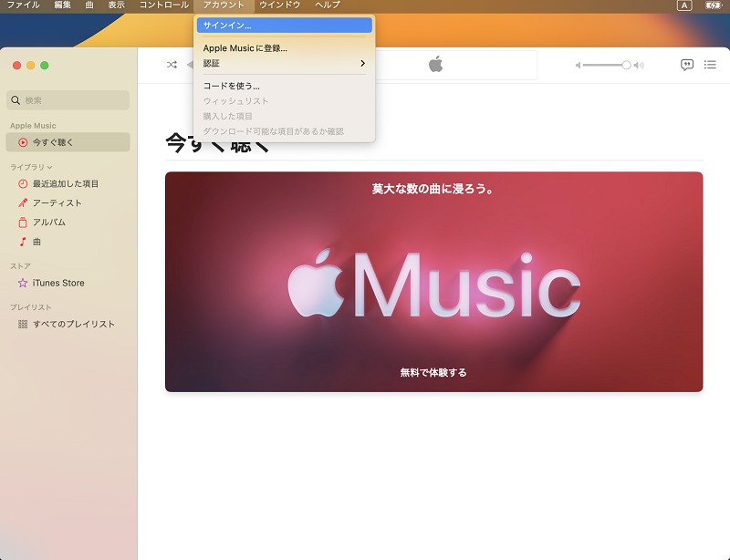Image resolution: width=730 pixels, height=560 pixels.
Task: Click the Apple Music sidebar section header
Action: click(x=33, y=126)
